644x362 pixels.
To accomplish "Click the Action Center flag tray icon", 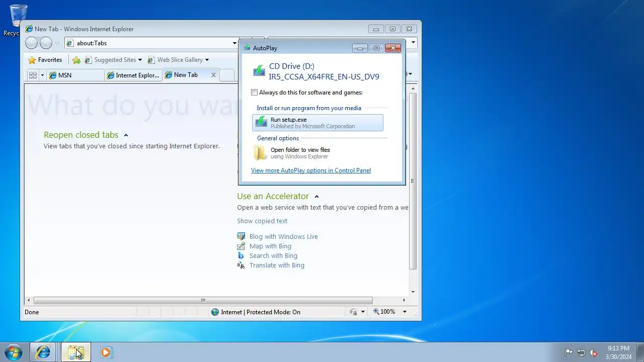I will pyautogui.click(x=569, y=352).
